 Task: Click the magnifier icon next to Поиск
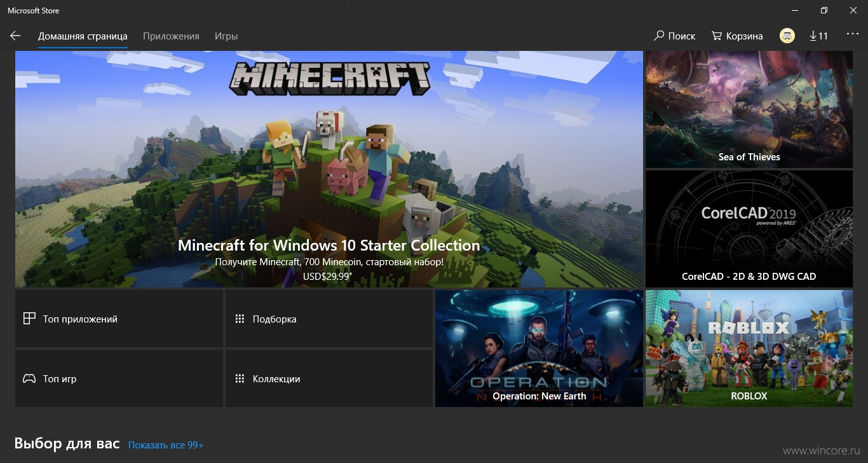(x=659, y=36)
